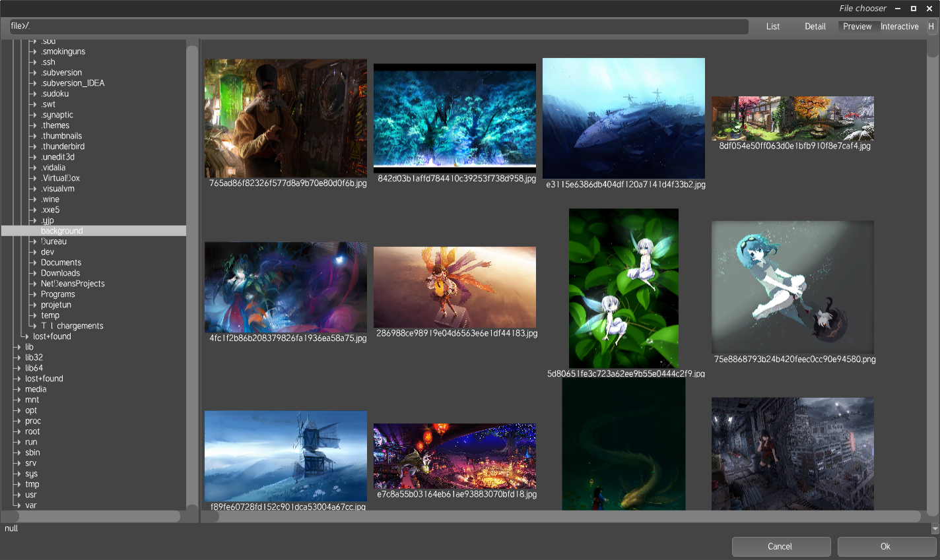Toggle the H option in the top bar
Viewport: 940px width, 560px height.
(931, 26)
